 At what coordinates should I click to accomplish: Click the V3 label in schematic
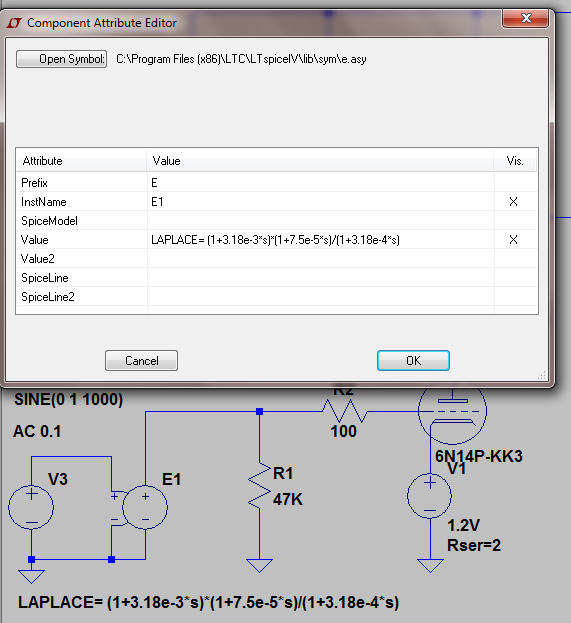click(58, 479)
